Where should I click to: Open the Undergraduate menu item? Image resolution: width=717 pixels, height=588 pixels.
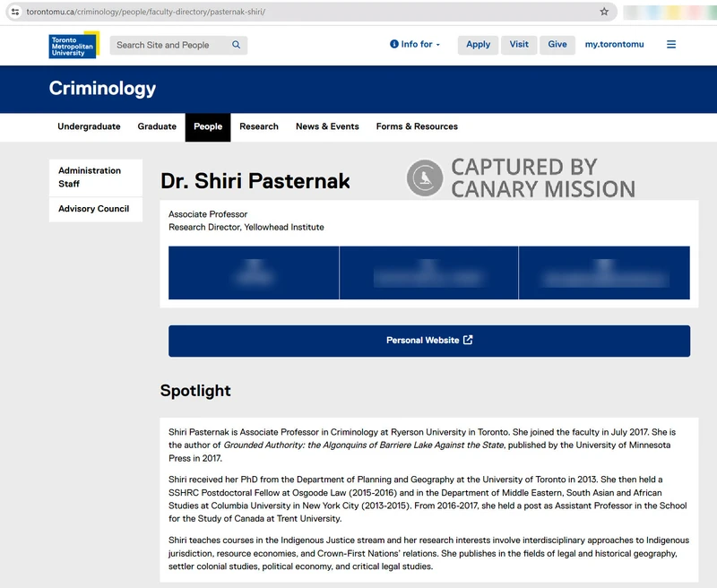89,126
